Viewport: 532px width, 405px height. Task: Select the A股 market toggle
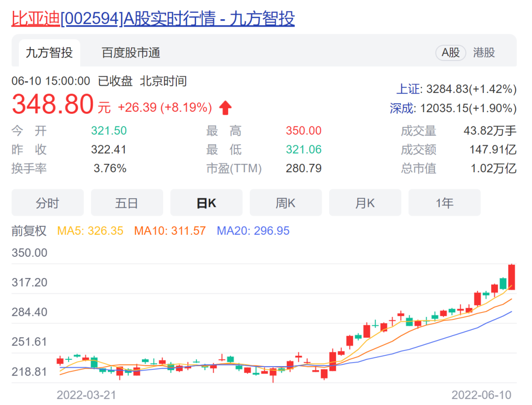pyautogui.click(x=450, y=53)
